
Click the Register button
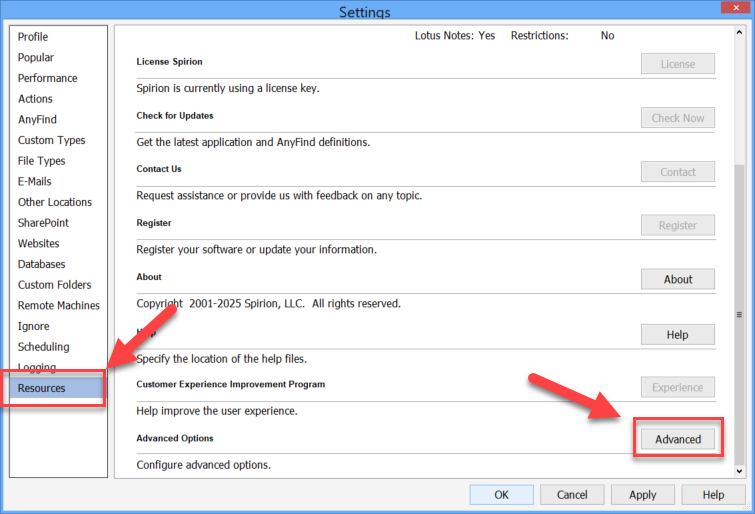pyautogui.click(x=677, y=225)
